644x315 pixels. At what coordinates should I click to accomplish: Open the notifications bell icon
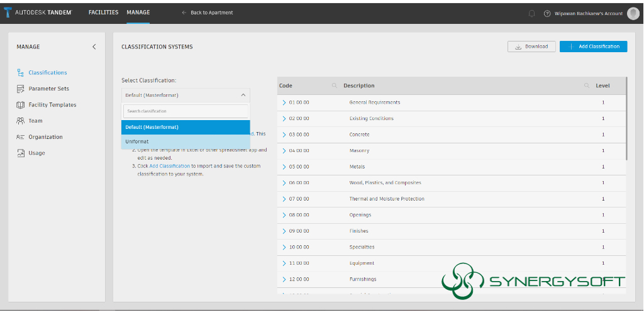pos(532,13)
